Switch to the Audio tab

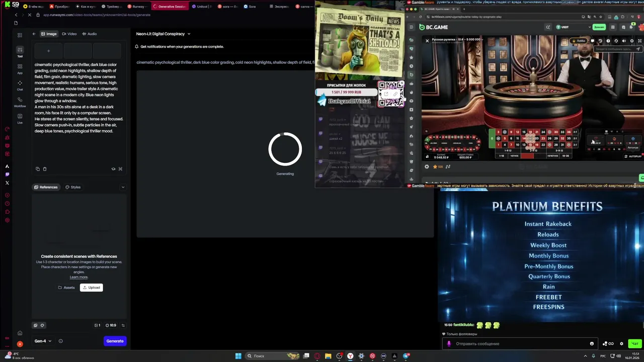tap(89, 34)
